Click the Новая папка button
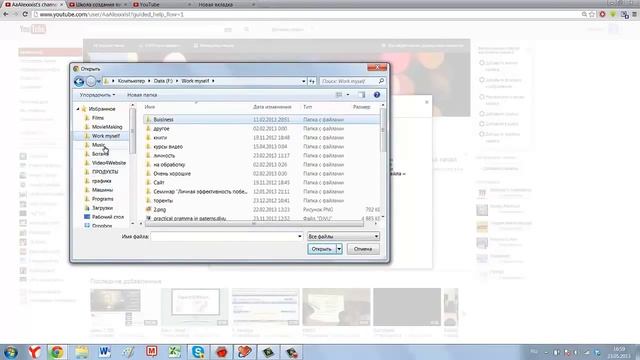The width and height of the screenshot is (640, 360). pyautogui.click(x=142, y=95)
